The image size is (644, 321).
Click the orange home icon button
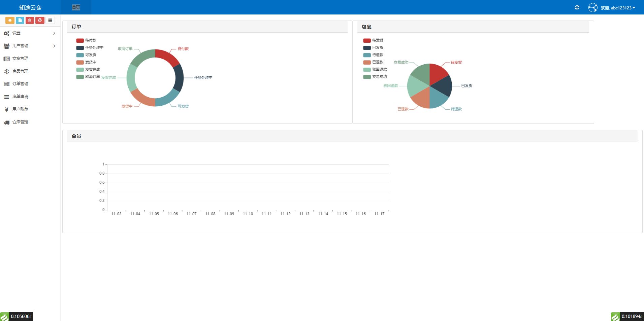coord(10,20)
